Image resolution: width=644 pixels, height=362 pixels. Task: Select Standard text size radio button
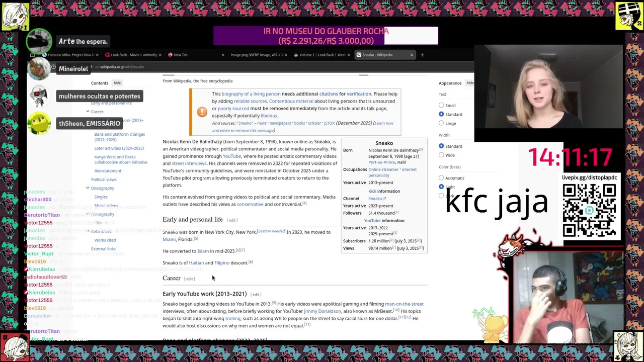tap(441, 114)
